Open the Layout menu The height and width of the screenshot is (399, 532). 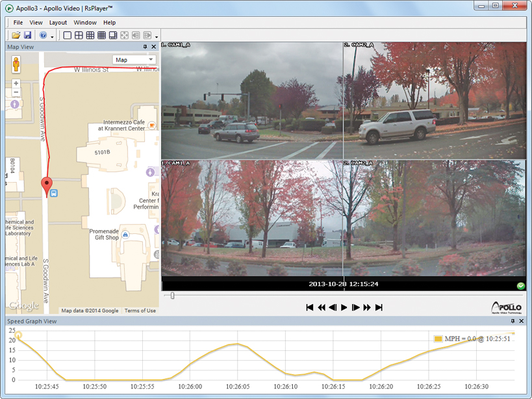[58, 22]
